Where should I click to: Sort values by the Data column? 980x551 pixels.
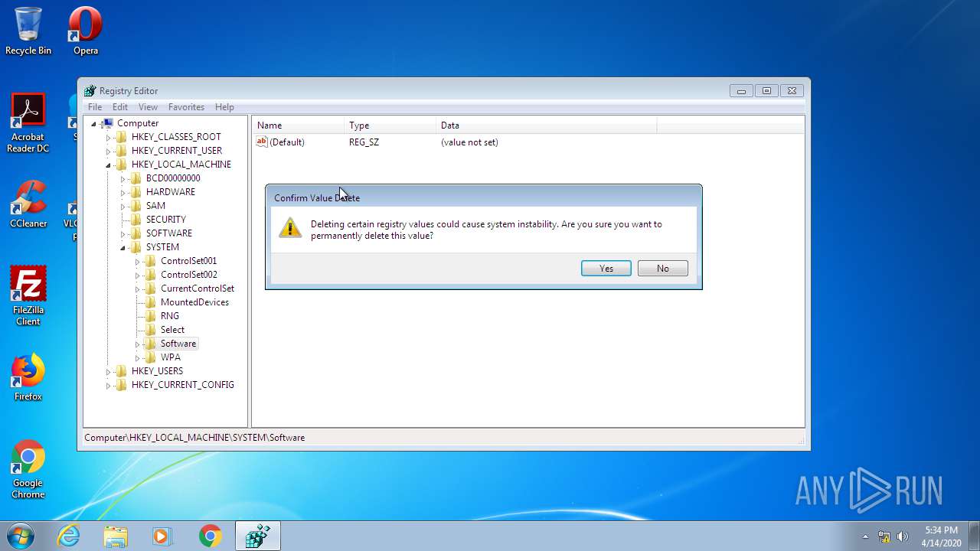[x=547, y=126]
